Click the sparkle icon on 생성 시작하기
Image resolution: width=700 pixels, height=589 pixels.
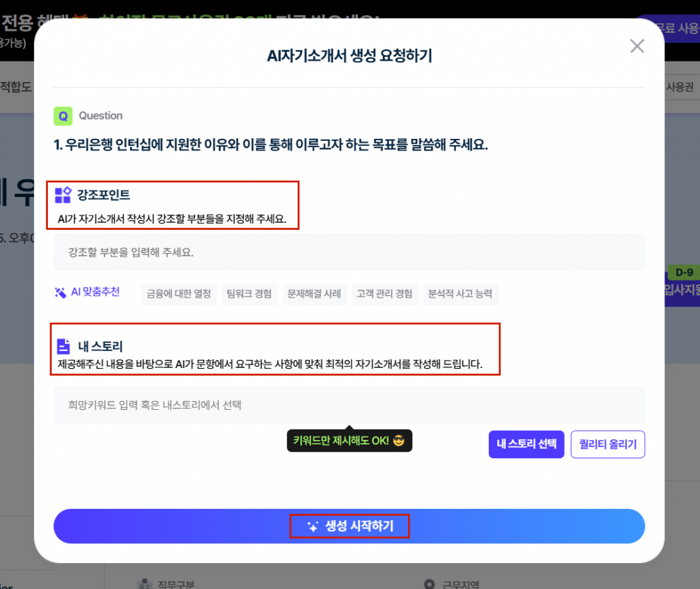point(313,526)
